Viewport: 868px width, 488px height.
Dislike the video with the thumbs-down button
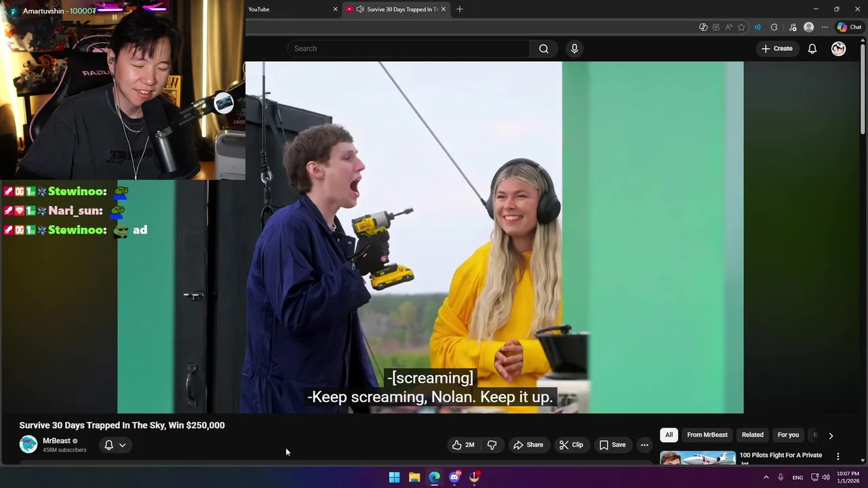coord(492,445)
